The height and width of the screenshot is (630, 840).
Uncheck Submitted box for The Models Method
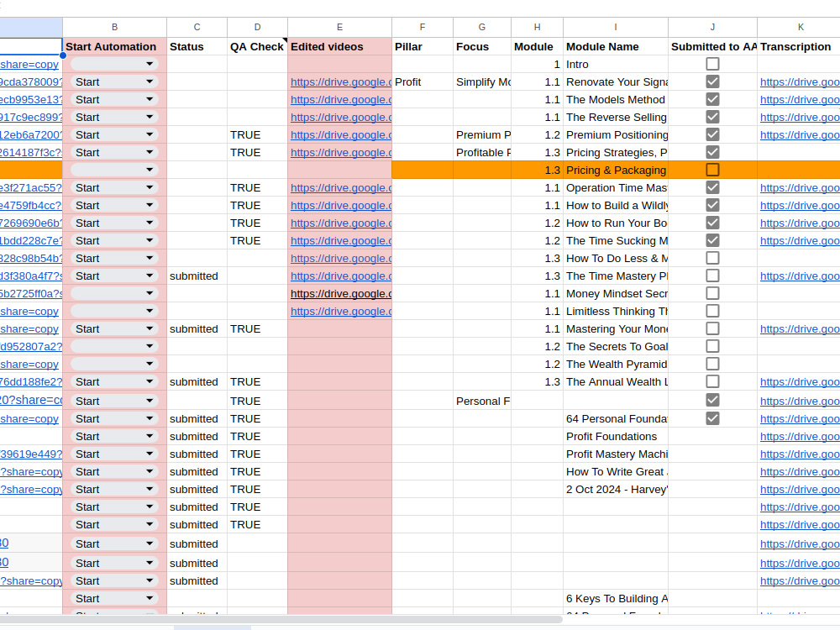click(712, 100)
